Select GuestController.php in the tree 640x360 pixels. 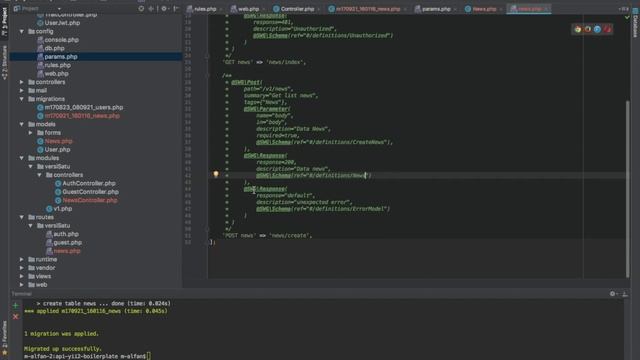point(87,192)
